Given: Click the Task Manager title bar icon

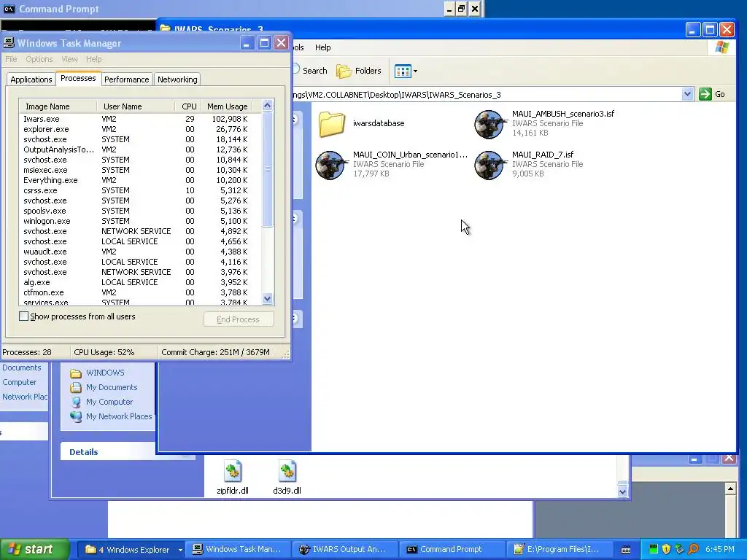Looking at the screenshot, I should tap(9, 43).
